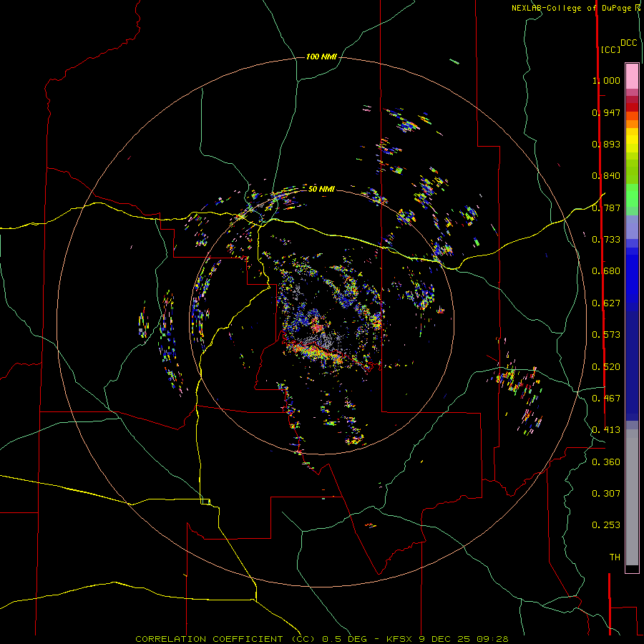The height and width of the screenshot is (644, 644).
Task: Click the 9 DEC 25 date text
Action: tap(445, 639)
